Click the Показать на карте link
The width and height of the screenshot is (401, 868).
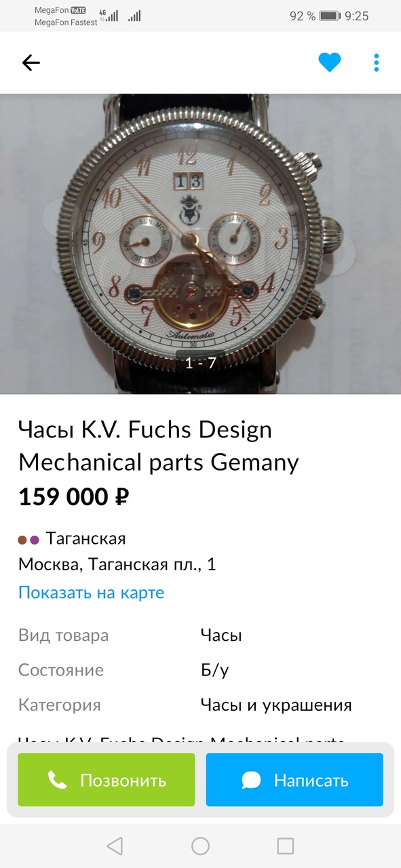point(91,592)
